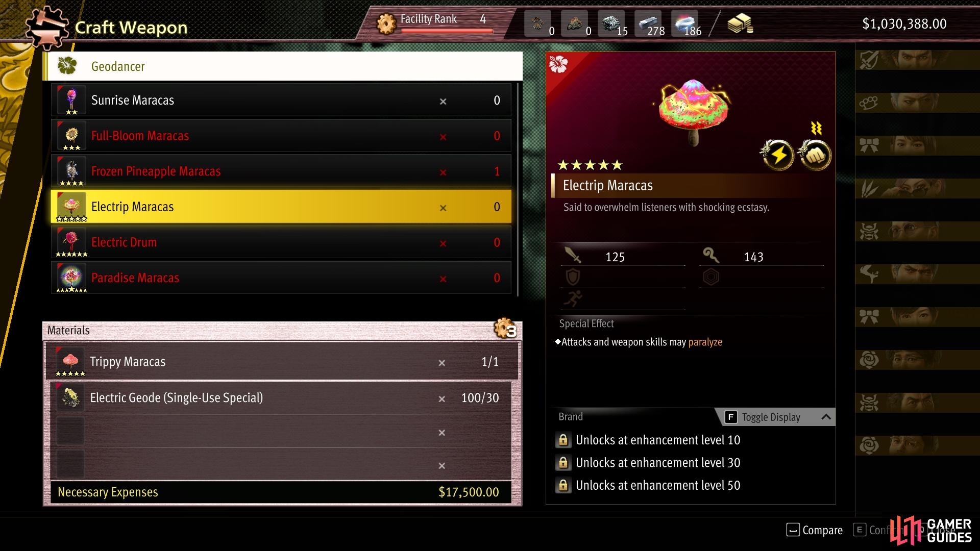The image size is (980, 551).
Task: Select the lightning attribute badge icon
Action: pos(777,155)
